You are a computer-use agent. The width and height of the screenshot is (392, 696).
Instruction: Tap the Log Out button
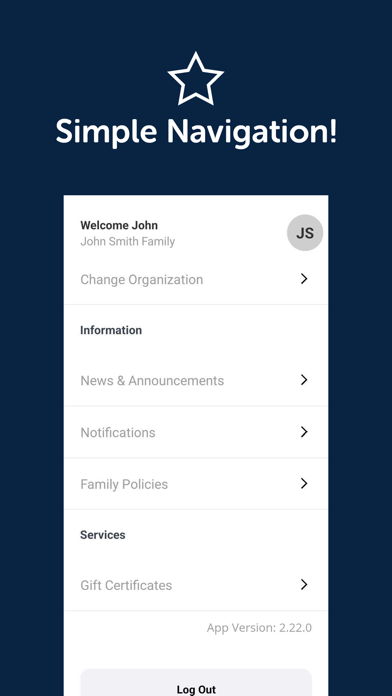tap(196, 684)
